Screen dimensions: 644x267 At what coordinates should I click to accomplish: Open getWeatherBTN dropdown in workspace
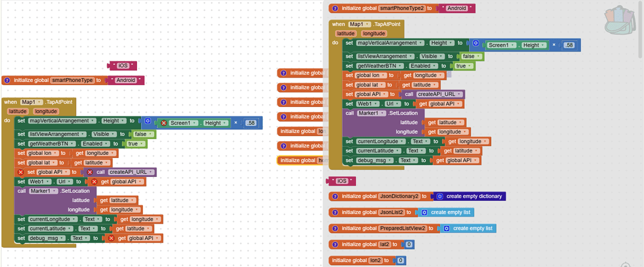click(x=52, y=144)
